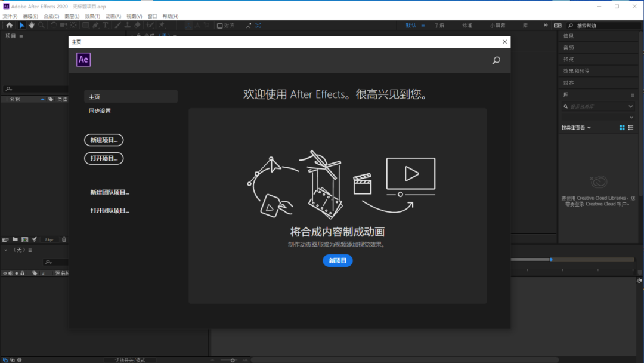Screen dimensions: 644x363
Task: Select the Hand tool
Action: (32, 26)
